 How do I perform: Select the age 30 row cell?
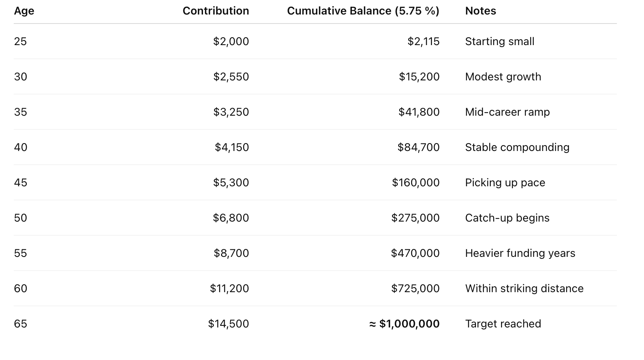click(x=20, y=77)
